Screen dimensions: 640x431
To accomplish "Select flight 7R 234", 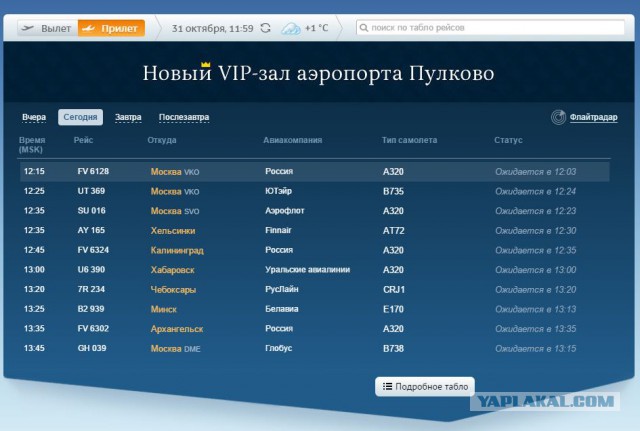I will 91,289.
